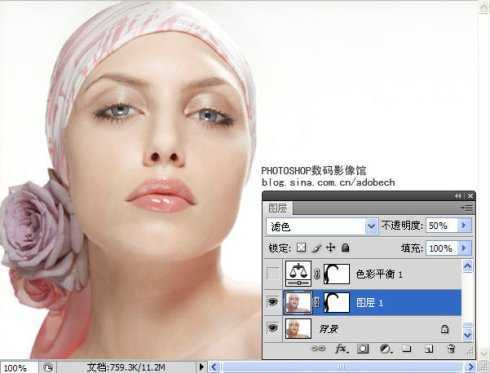Switch to the 图层 tab

point(277,208)
